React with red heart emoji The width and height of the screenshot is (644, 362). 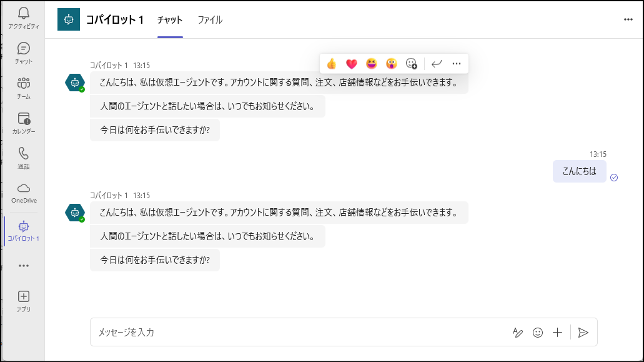(x=352, y=64)
